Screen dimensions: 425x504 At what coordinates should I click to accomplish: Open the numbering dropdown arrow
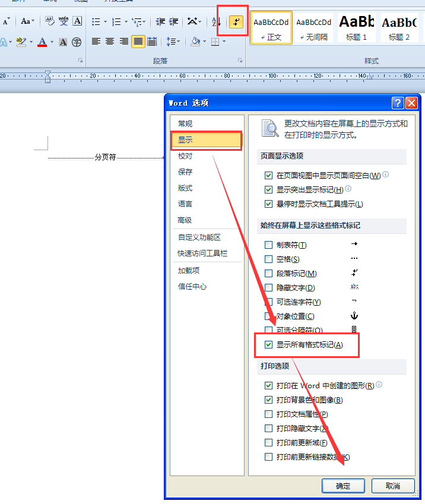(x=126, y=22)
